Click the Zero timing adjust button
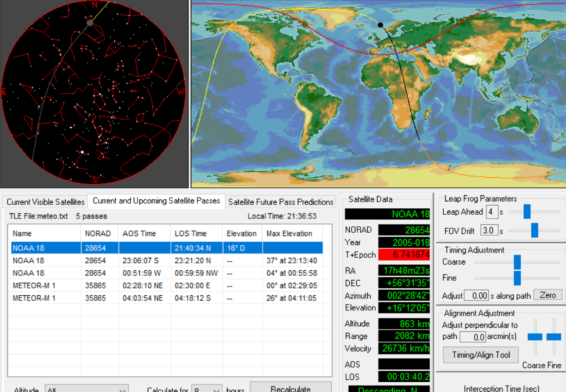566x392 pixels. pyautogui.click(x=548, y=295)
